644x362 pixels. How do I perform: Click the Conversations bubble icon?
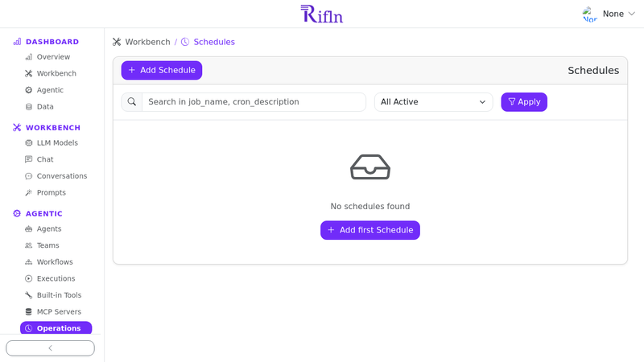29,176
